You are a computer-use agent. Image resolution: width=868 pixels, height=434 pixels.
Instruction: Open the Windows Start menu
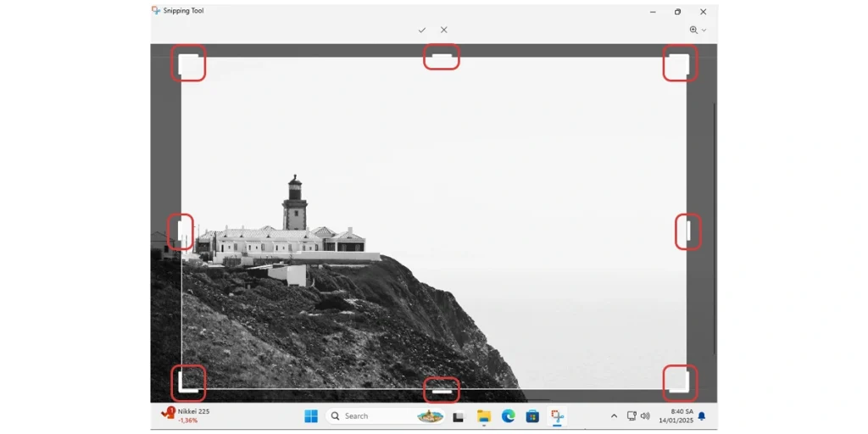[x=311, y=416]
